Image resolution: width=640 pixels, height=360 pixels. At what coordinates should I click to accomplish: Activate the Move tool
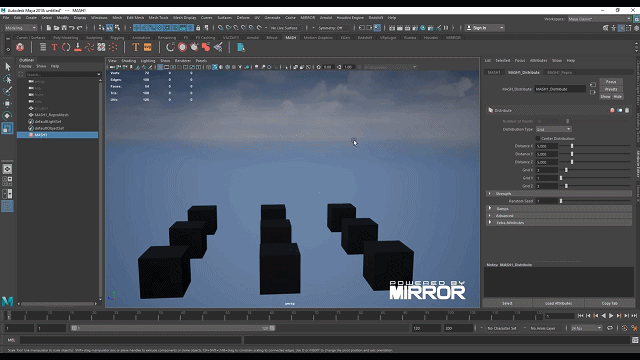[x=7, y=103]
